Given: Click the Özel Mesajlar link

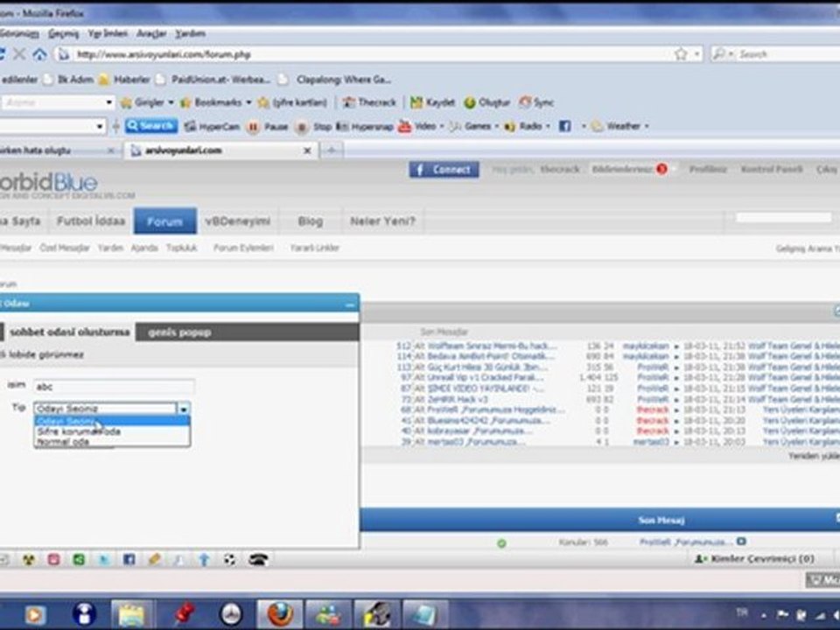Looking at the screenshot, I should (x=65, y=248).
